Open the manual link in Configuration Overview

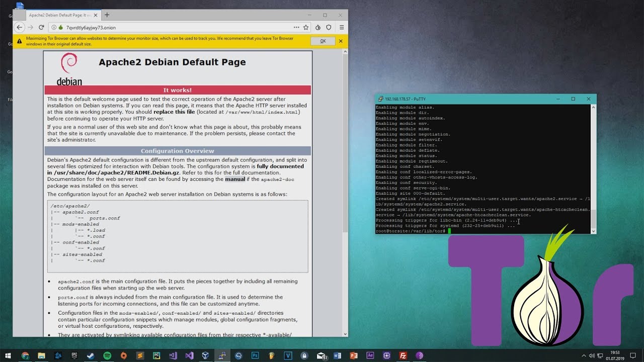(235, 179)
